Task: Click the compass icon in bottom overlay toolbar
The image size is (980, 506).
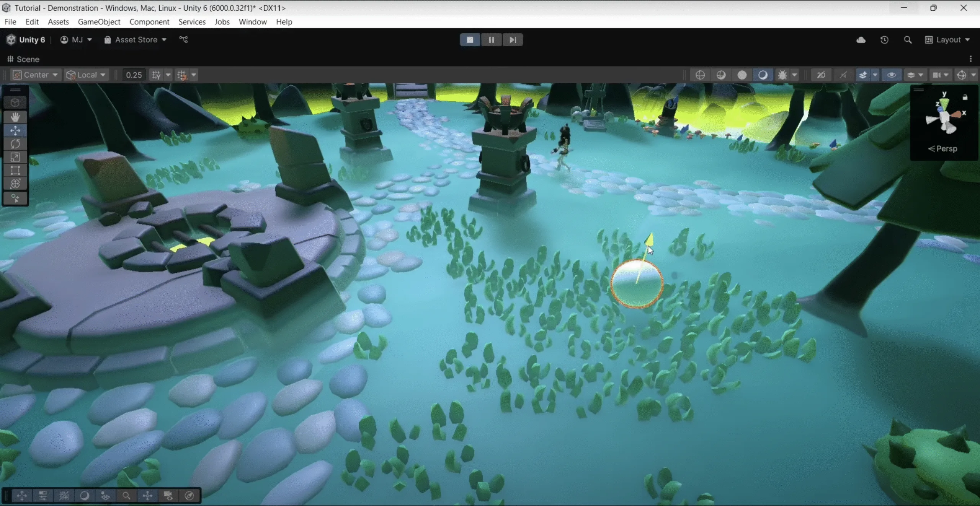Action: click(189, 496)
